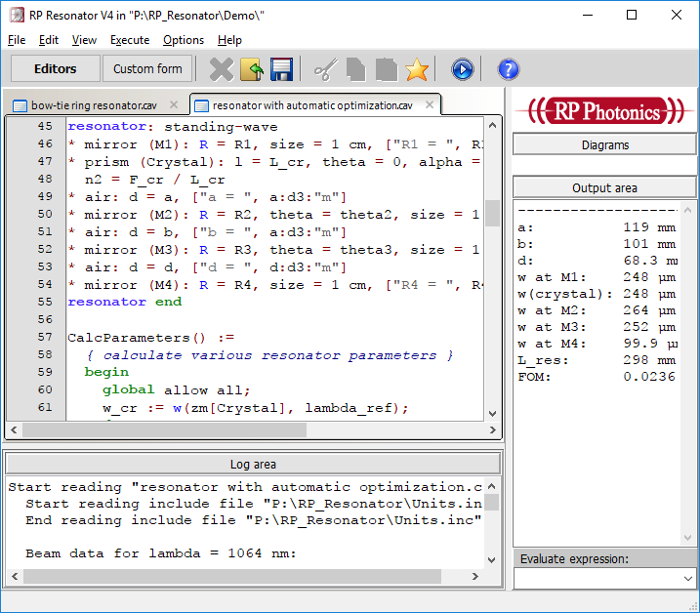Click 'Beam data for lambda = 1064 nm:' log line

point(161,553)
